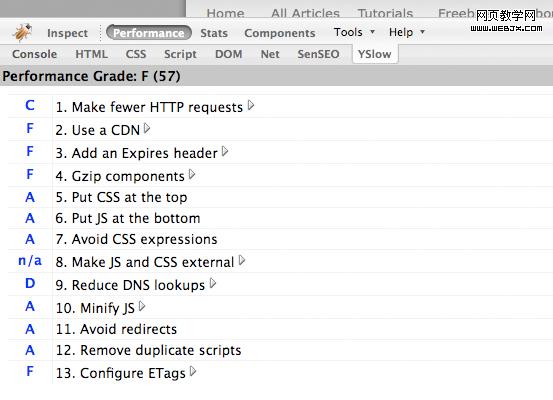Select the Stats view
553x400 pixels.
214,33
